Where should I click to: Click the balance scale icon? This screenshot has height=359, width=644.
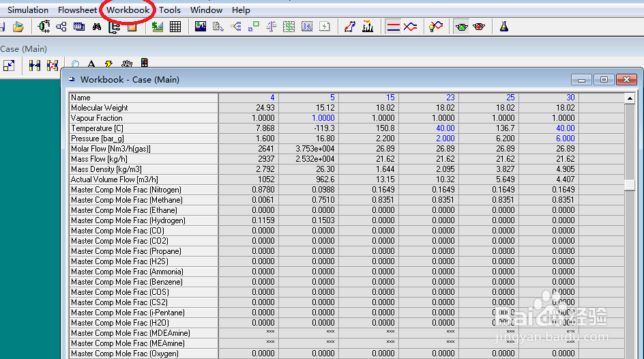click(x=271, y=27)
